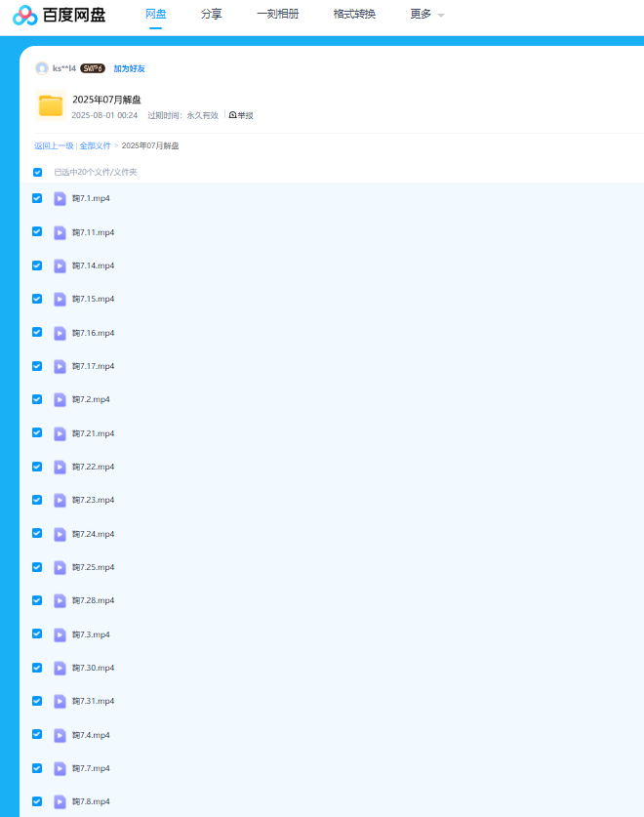This screenshot has height=817, width=644.
Task: Open the 格式转换 tab
Action: click(x=354, y=15)
